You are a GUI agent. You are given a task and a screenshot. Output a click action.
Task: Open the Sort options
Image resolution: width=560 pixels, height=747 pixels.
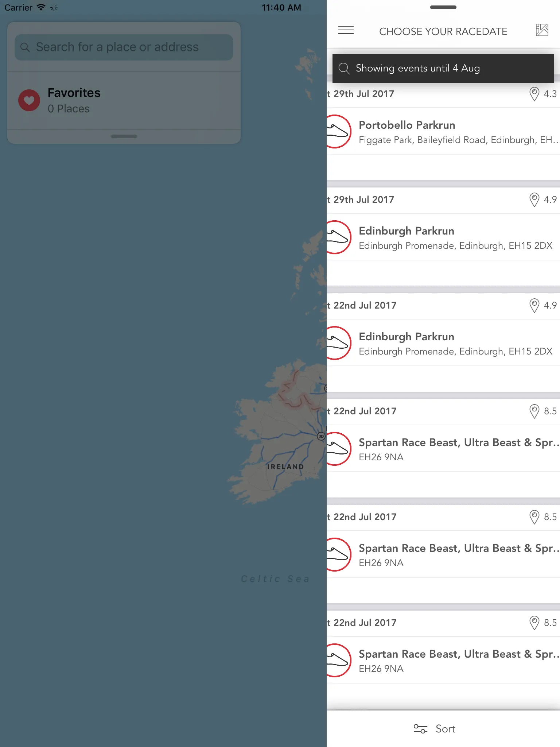(435, 729)
